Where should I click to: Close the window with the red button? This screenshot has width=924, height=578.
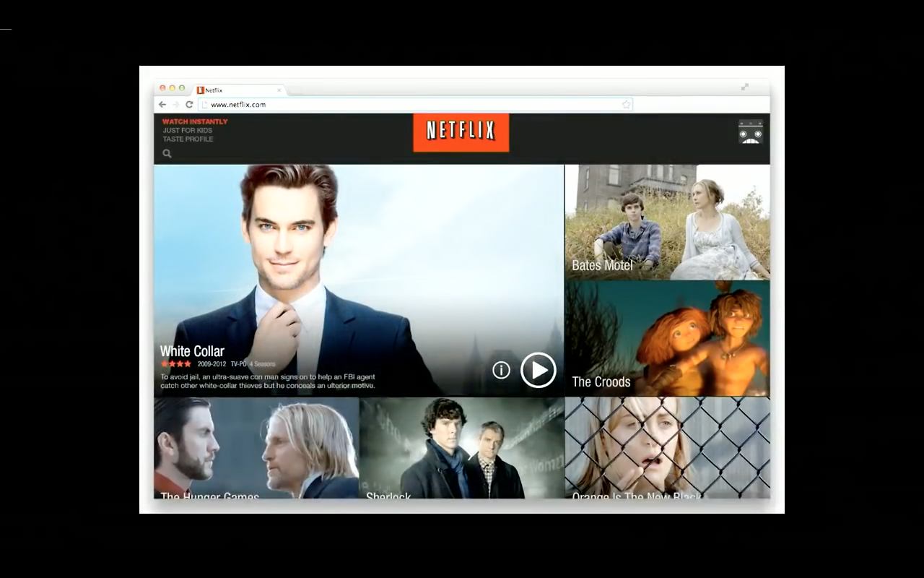tap(162, 88)
